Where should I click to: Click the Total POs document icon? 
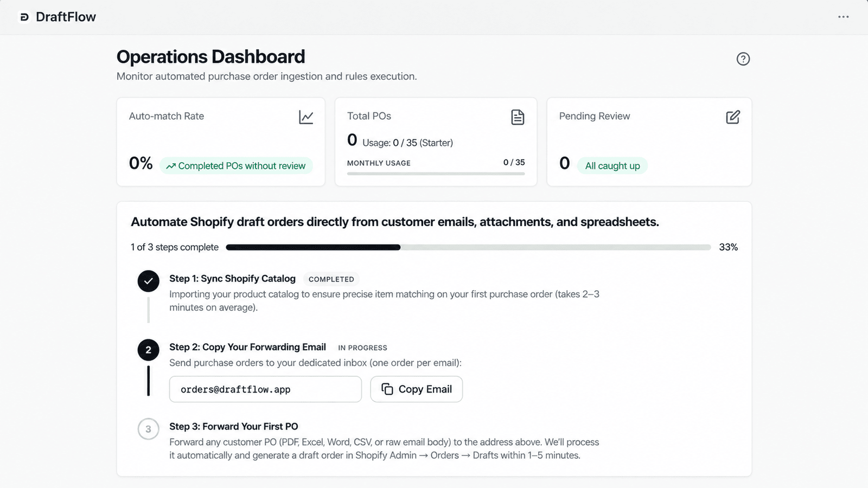coord(518,117)
